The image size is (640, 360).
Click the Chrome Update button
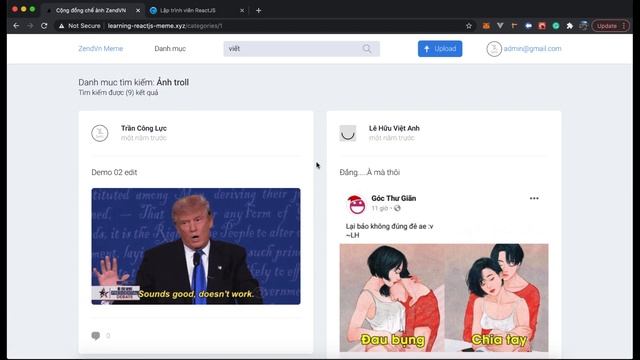[611, 26]
